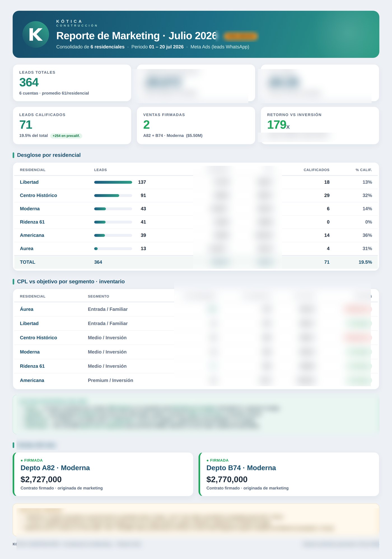This screenshot has height=559, width=392.
Task: Click 'Periodo 01 – 20 jul 2026'
Action: (x=157, y=47)
